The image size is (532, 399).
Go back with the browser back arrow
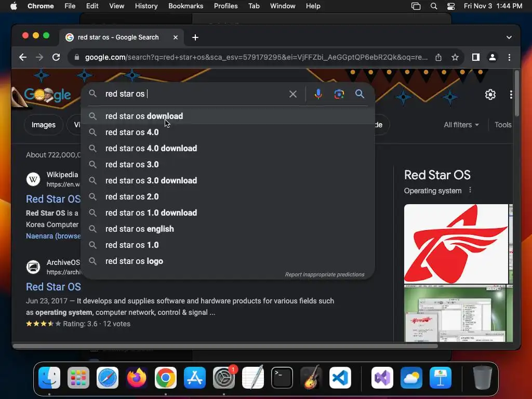(23, 57)
